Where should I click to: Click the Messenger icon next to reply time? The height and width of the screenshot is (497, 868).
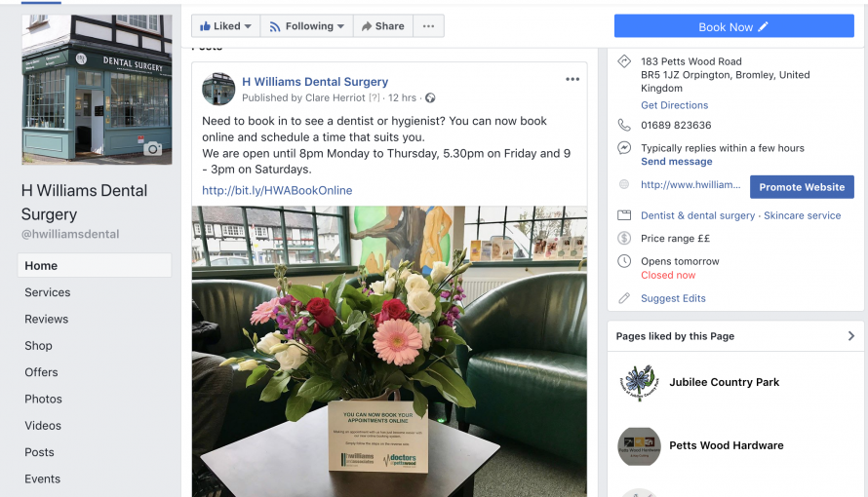pyautogui.click(x=624, y=148)
